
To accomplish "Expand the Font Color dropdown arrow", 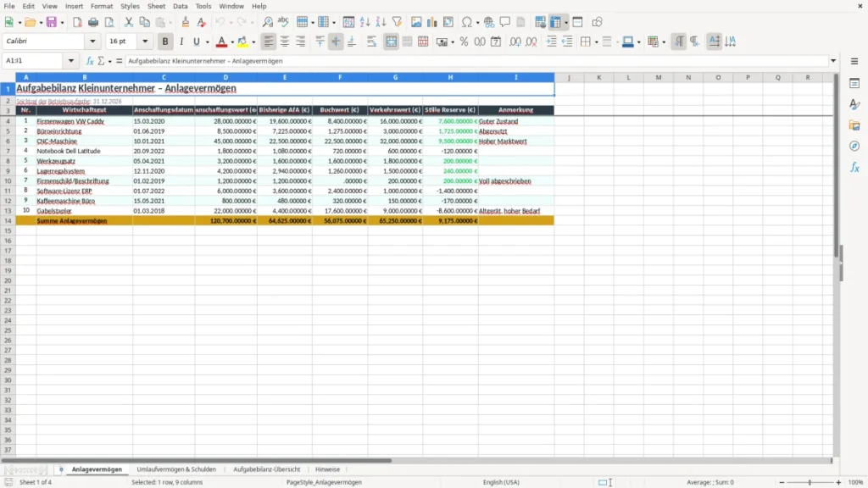I will [x=232, y=42].
